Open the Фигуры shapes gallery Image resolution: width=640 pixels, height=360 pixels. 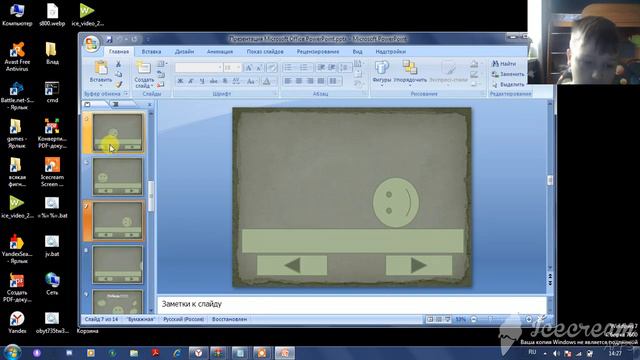point(382,73)
